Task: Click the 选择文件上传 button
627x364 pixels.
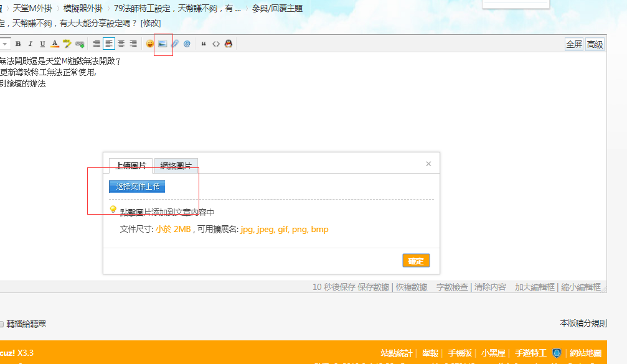Action: click(x=137, y=186)
